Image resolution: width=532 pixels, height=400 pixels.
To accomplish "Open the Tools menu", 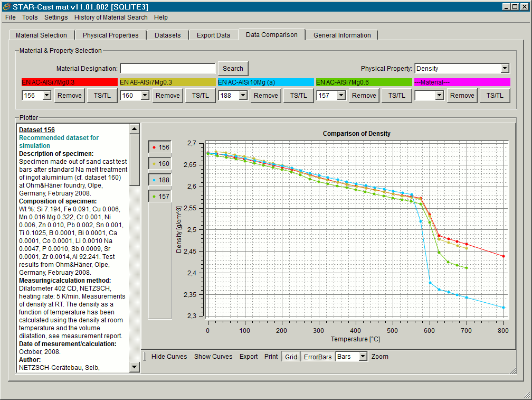I will coord(30,17).
